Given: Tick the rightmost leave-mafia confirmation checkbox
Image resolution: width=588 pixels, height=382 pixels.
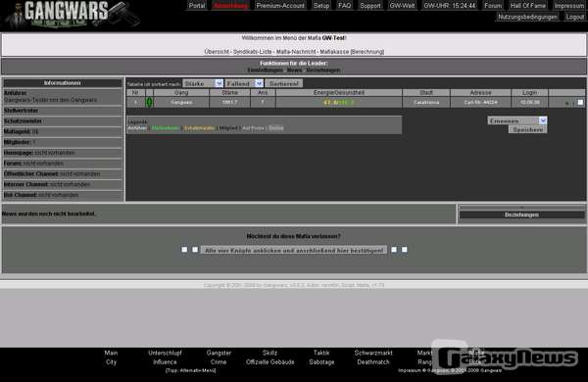Looking at the screenshot, I should 404,250.
